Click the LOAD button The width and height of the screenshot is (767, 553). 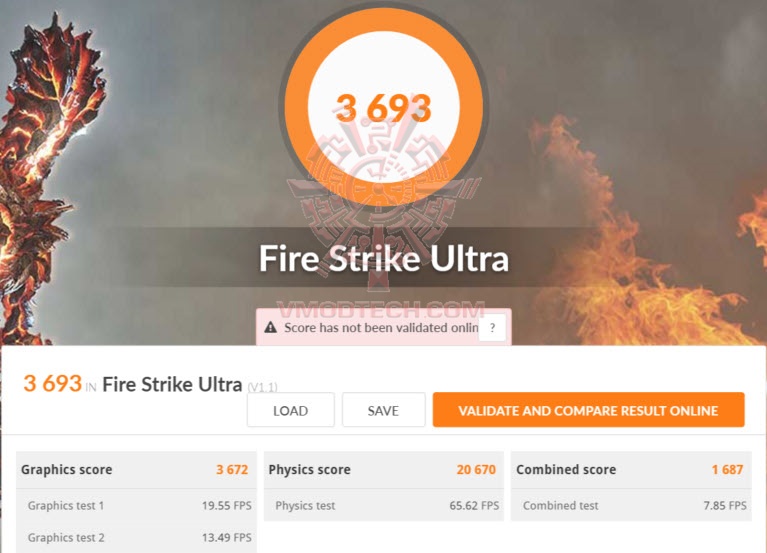(x=291, y=410)
